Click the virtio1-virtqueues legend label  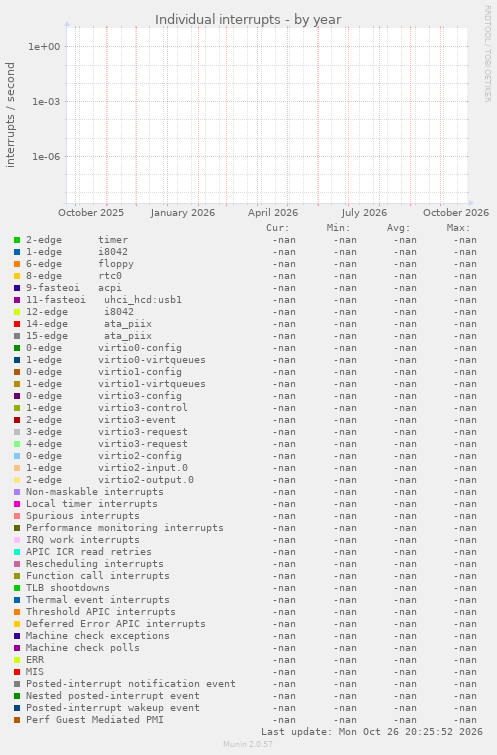152,384
